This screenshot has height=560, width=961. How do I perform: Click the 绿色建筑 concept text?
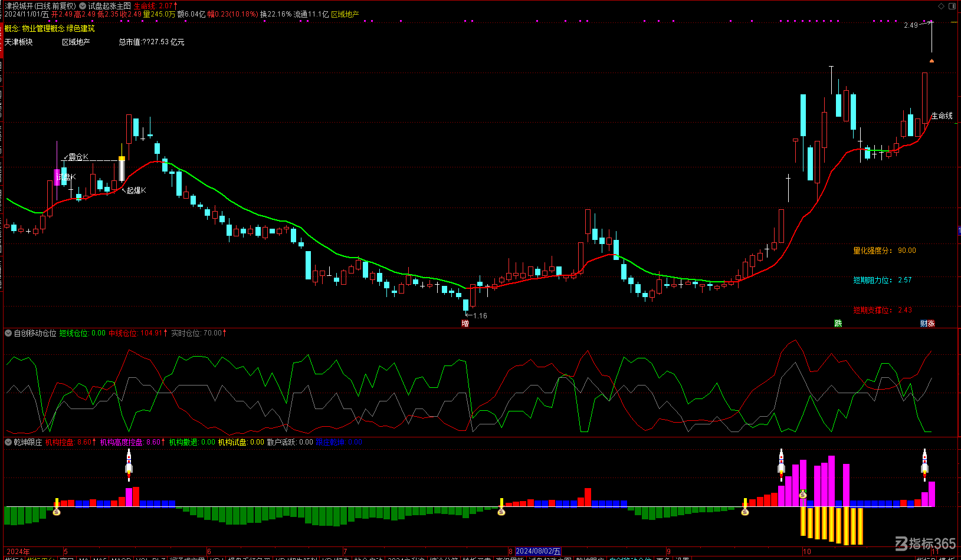[x=80, y=28]
